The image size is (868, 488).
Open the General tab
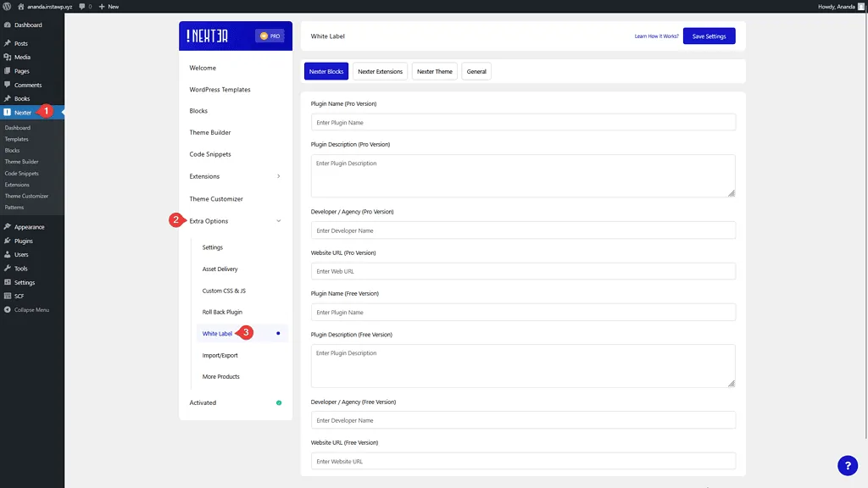tap(476, 71)
